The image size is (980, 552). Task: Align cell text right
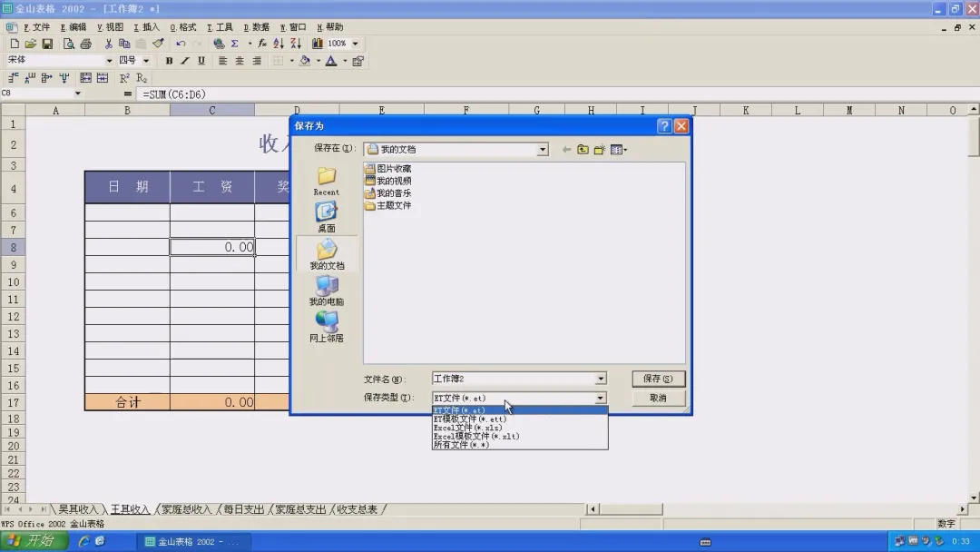(x=257, y=61)
